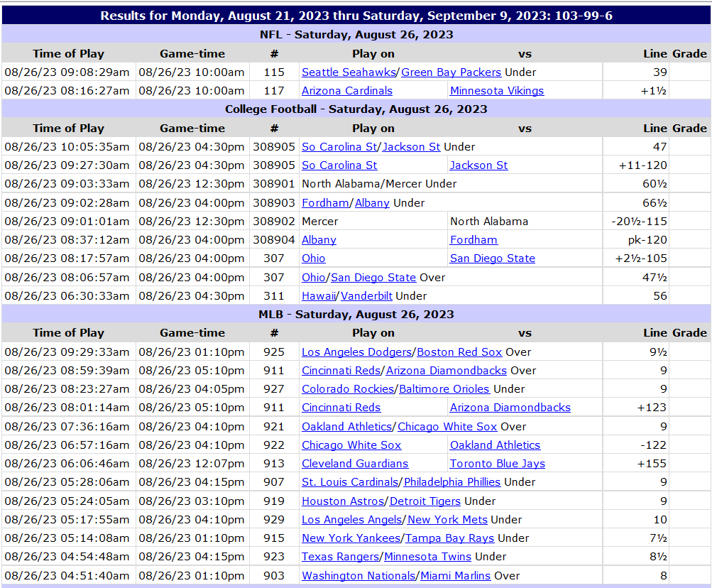The height and width of the screenshot is (588, 712).
Task: Click the "Results for Monday, August 21, 2023" banner
Action: click(356, 16)
